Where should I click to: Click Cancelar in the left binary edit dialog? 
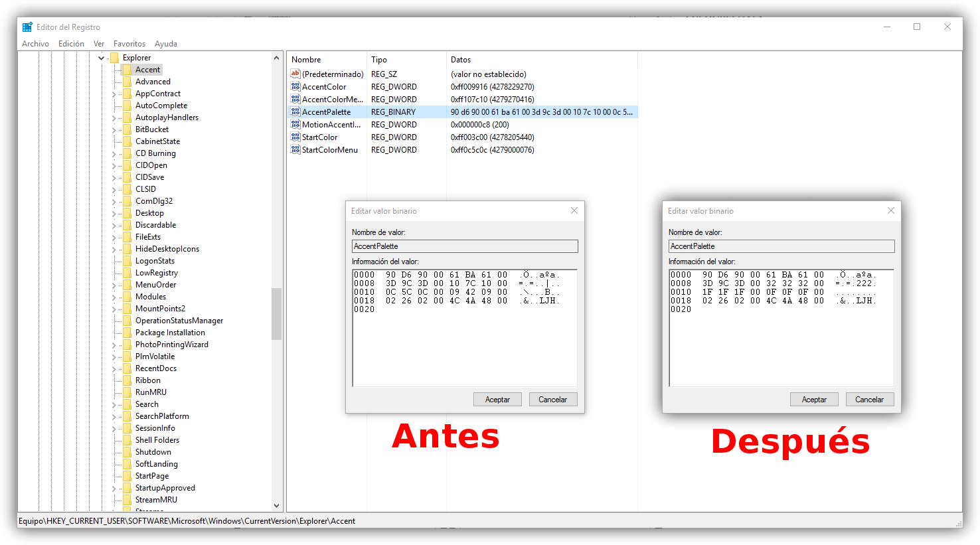pyautogui.click(x=553, y=400)
